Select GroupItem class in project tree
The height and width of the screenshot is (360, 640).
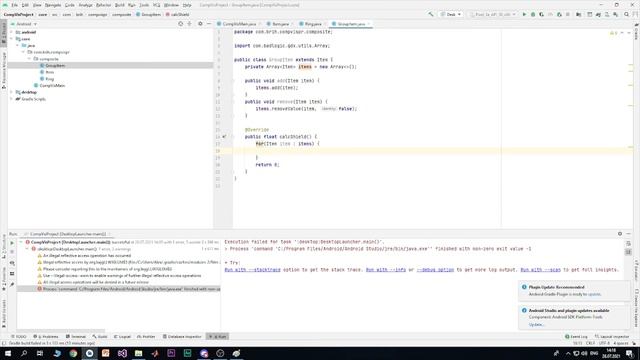pyautogui.click(x=55, y=65)
